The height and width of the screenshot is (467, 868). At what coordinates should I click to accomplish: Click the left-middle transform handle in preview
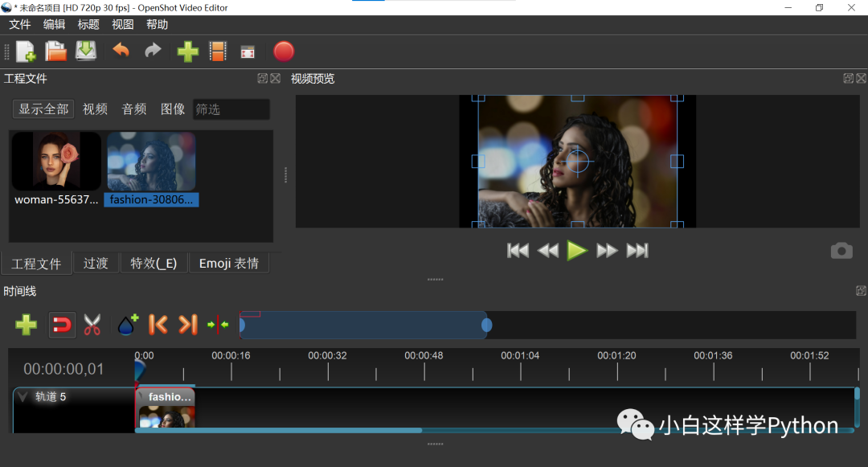(478, 162)
